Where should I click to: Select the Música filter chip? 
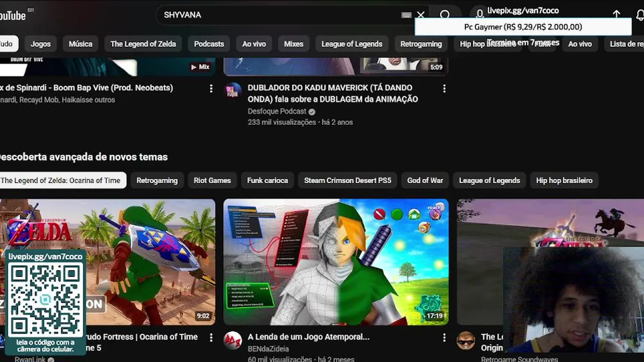pyautogui.click(x=80, y=44)
